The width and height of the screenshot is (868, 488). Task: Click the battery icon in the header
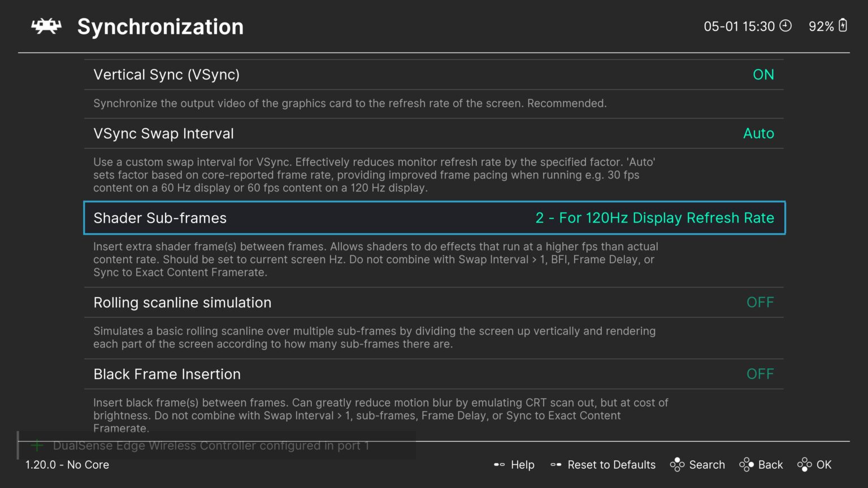coord(843,25)
